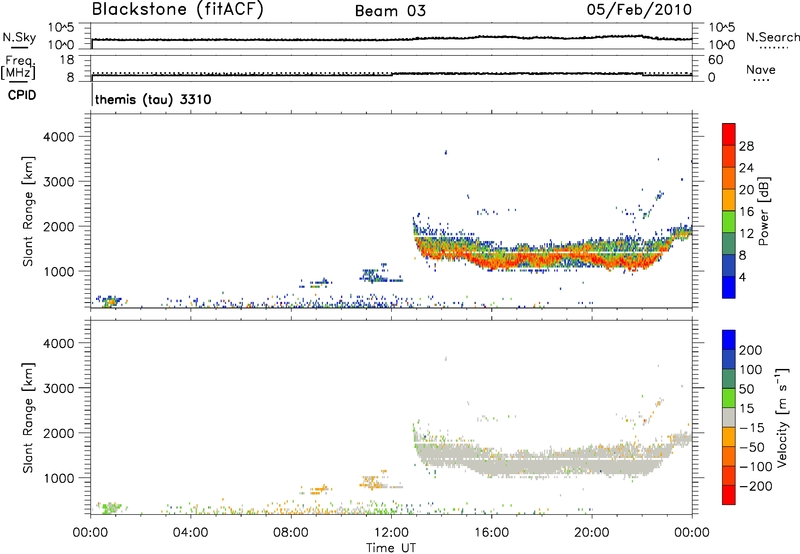The width and height of the screenshot is (800, 554).
Task: Click the '12:00' time axis tick
Action: click(x=391, y=533)
